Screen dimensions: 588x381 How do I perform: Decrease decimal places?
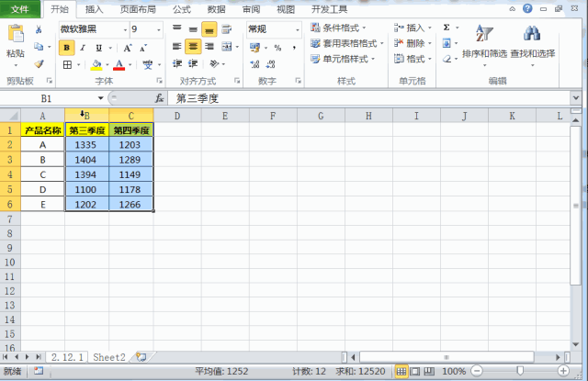point(271,64)
